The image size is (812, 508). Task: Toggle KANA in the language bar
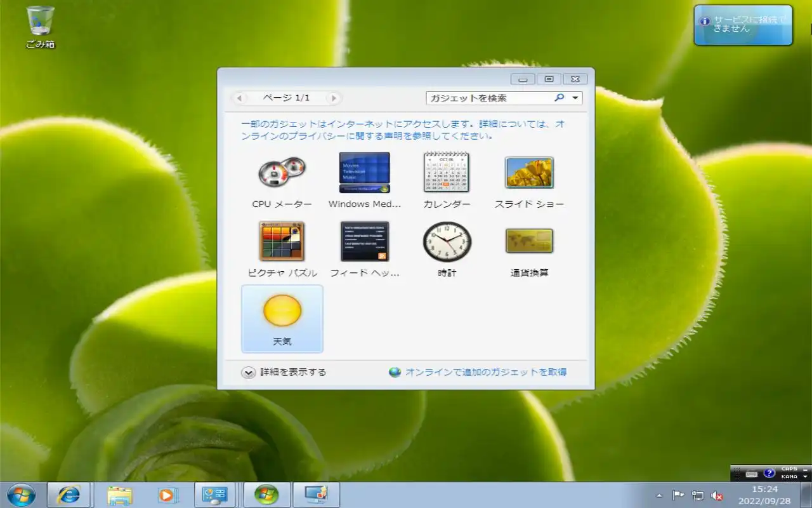(789, 476)
